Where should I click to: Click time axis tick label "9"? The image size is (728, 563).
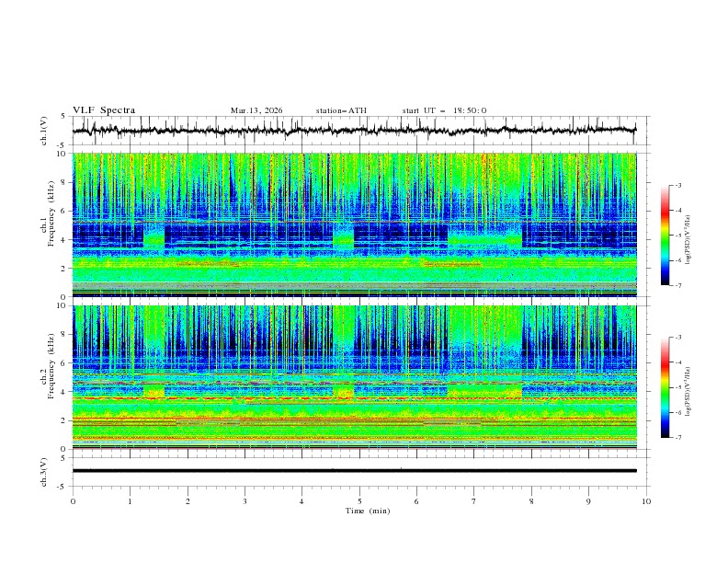588,501
